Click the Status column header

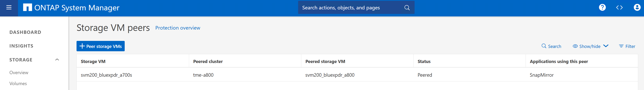coord(424,61)
